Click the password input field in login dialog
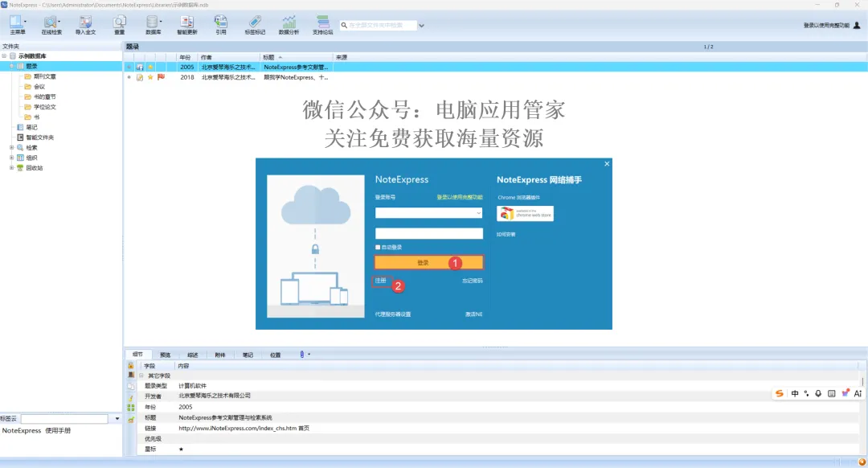This screenshot has width=868, height=468. pyautogui.click(x=429, y=234)
